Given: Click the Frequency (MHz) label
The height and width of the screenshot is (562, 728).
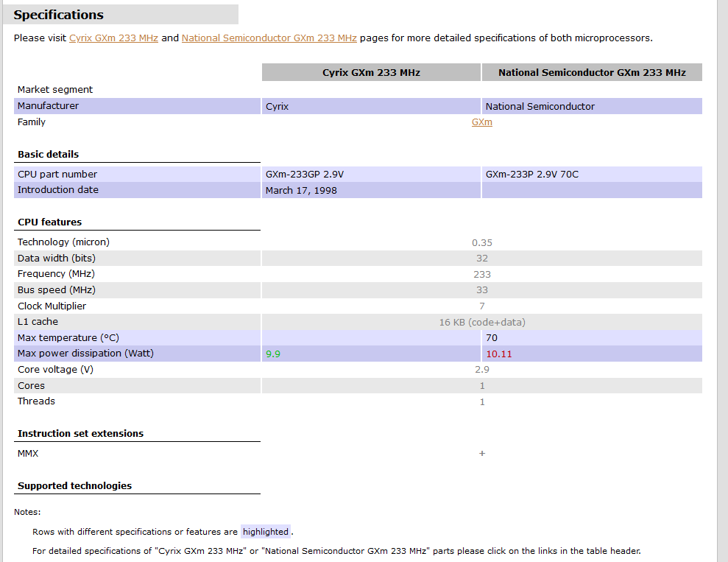Looking at the screenshot, I should [x=56, y=274].
